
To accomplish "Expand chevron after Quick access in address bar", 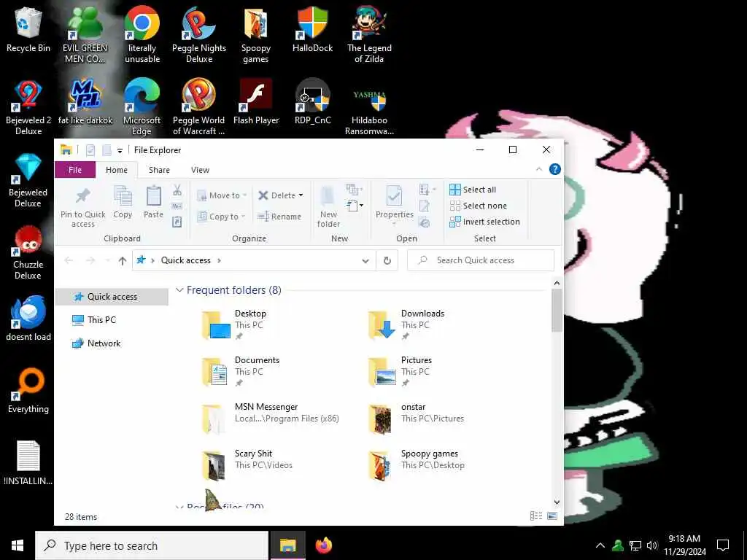I will [x=219, y=260].
